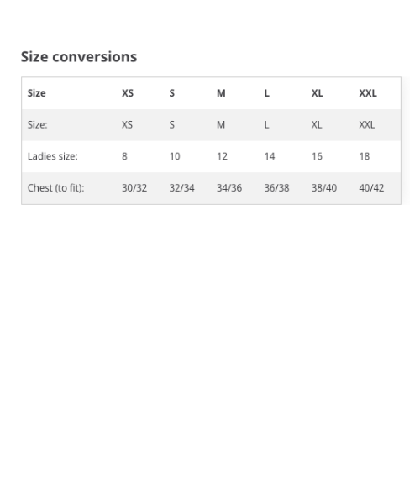The height and width of the screenshot is (504, 420).
Task: Select chest measurement 38/40 cell
Action: pos(324,188)
